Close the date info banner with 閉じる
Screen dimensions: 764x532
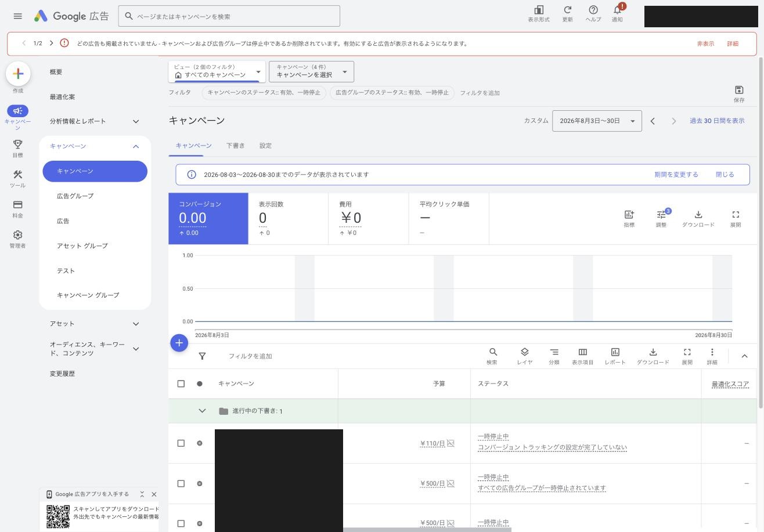725,175
